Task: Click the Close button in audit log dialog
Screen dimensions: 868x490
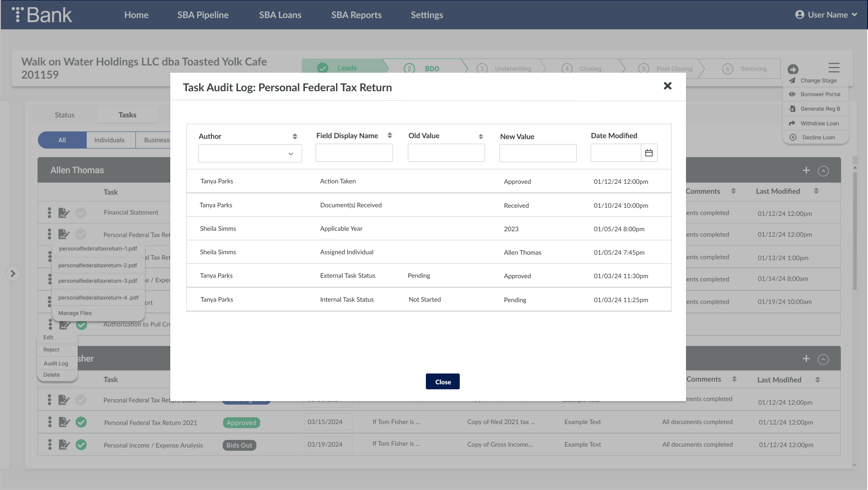Action: pyautogui.click(x=443, y=382)
